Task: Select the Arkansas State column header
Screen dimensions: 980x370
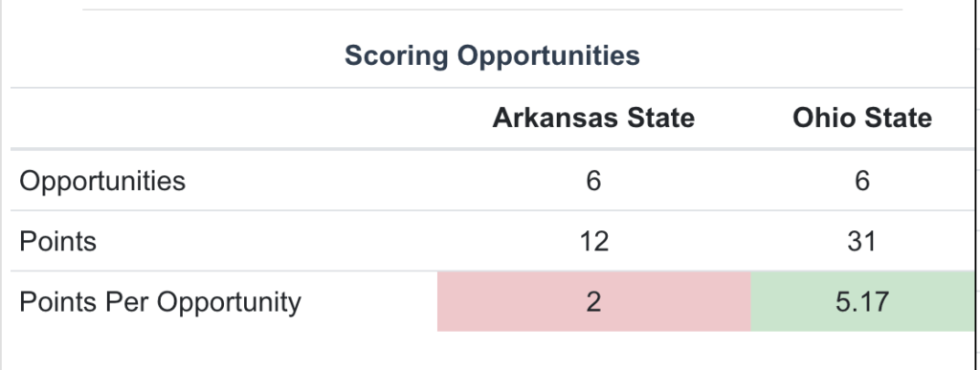Action: 593,118
